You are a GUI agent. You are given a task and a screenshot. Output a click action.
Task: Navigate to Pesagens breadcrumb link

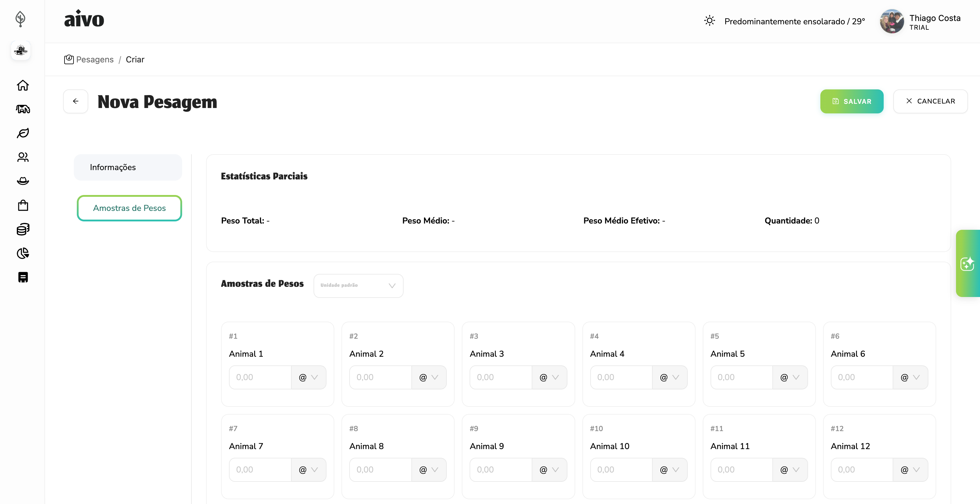pos(95,59)
